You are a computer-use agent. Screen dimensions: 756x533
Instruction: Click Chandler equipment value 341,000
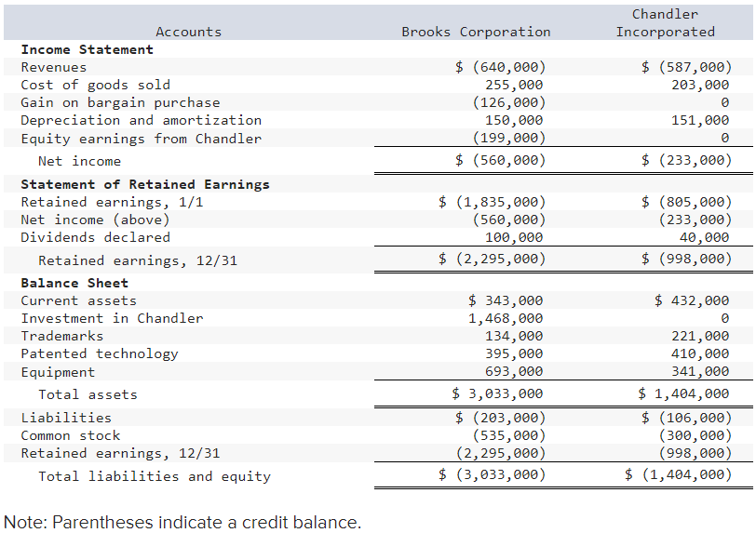[x=700, y=371]
